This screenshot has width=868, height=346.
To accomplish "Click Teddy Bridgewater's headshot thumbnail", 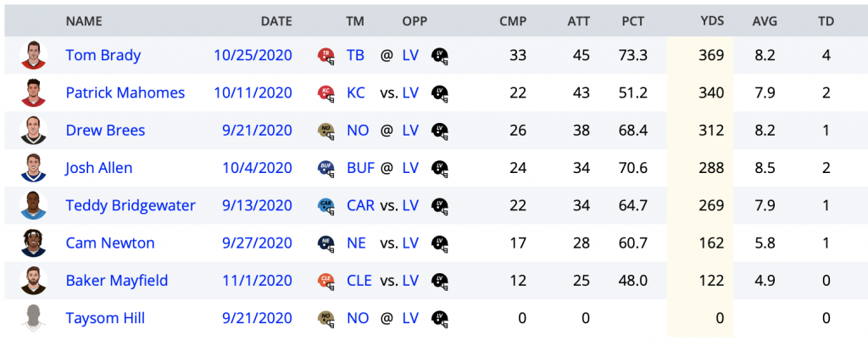I will point(34,205).
